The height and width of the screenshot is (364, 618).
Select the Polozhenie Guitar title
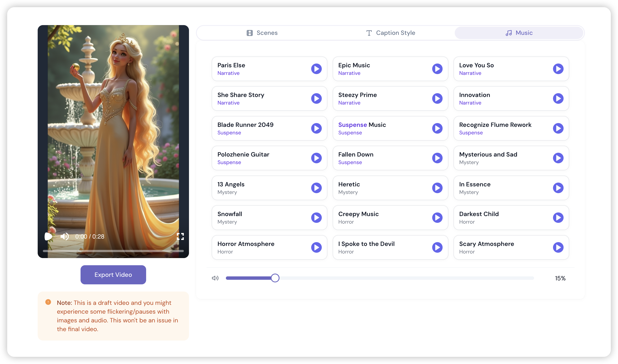[x=243, y=155]
